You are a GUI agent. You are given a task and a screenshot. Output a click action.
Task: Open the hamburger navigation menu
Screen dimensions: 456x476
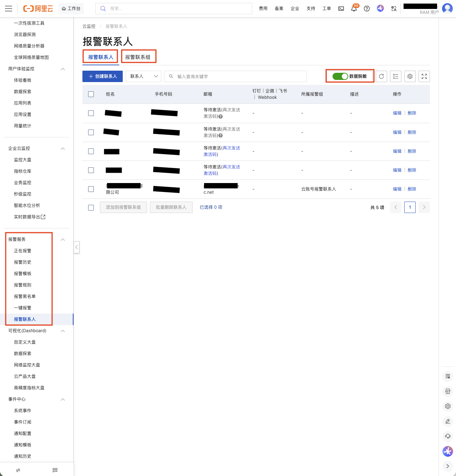click(9, 9)
